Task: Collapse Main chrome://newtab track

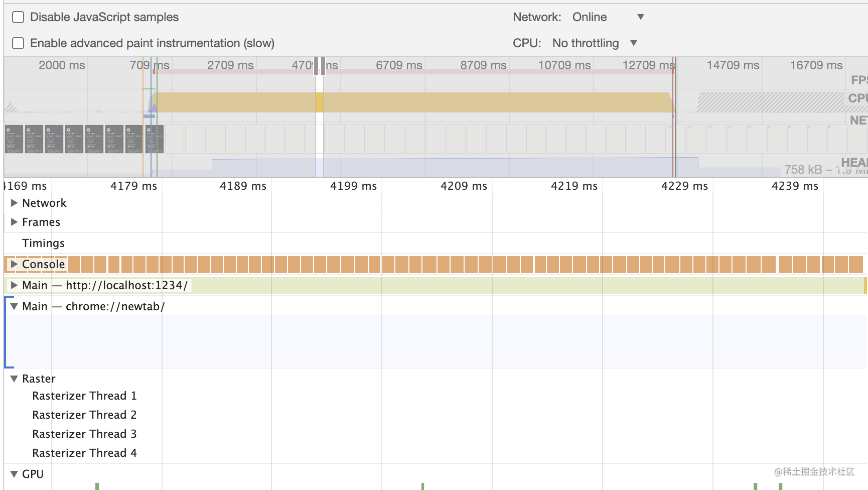Action: point(14,306)
